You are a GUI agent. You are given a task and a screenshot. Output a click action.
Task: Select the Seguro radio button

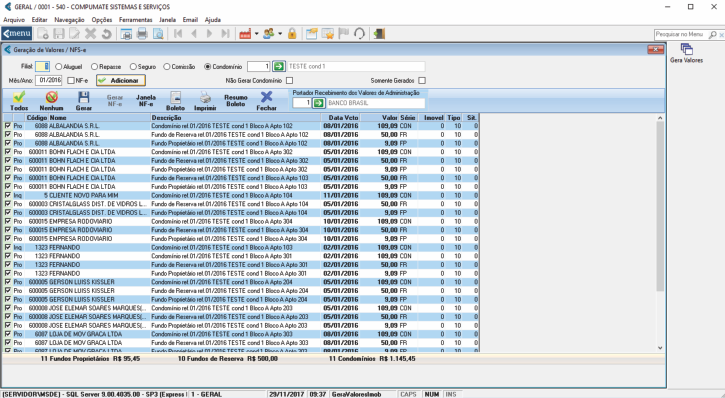(x=133, y=67)
